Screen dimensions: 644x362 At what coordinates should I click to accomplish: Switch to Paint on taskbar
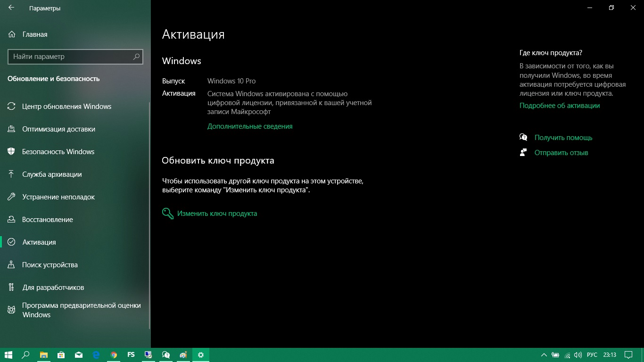[x=183, y=355]
